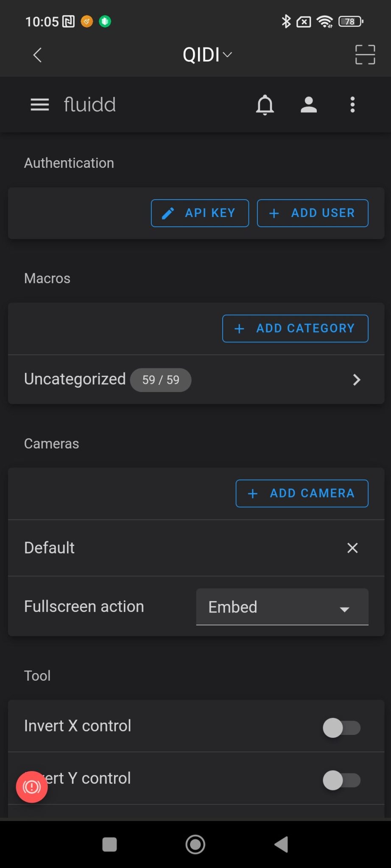Click the ADD CATEGORY button
The image size is (391, 868).
pyautogui.click(x=295, y=328)
